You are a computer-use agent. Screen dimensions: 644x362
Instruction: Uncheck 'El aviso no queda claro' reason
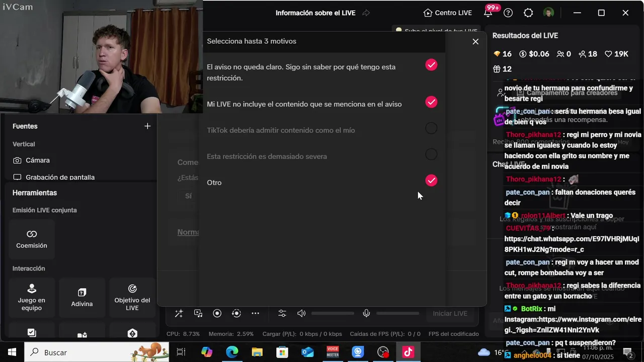(x=431, y=65)
